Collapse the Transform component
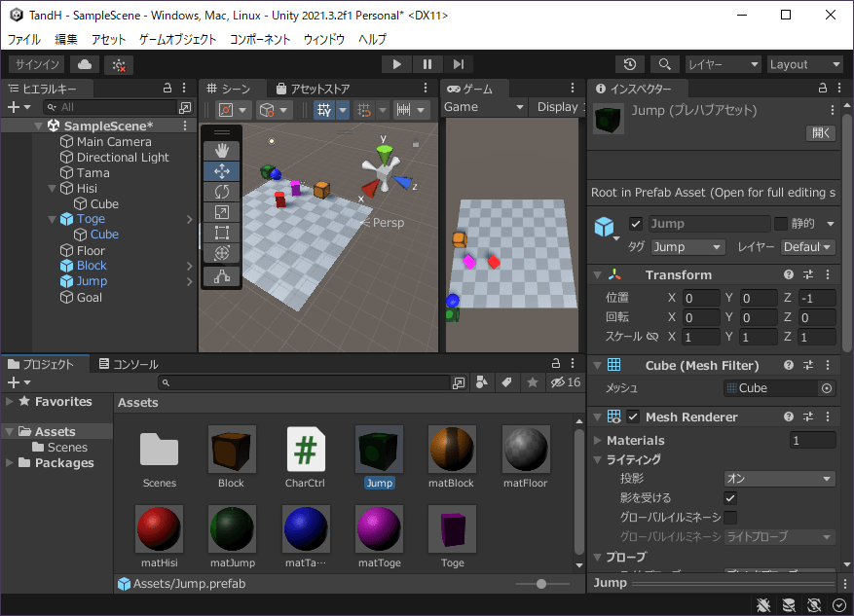The image size is (854, 616). [x=598, y=275]
